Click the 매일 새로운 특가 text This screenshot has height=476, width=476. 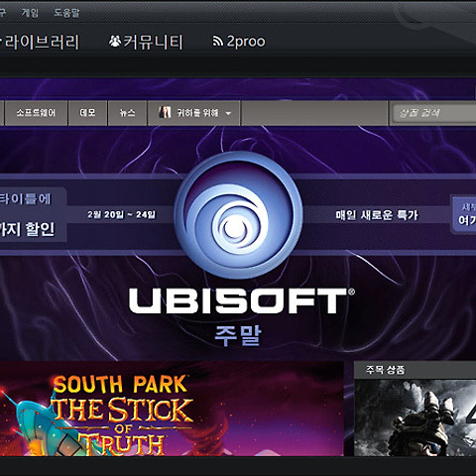tap(377, 215)
